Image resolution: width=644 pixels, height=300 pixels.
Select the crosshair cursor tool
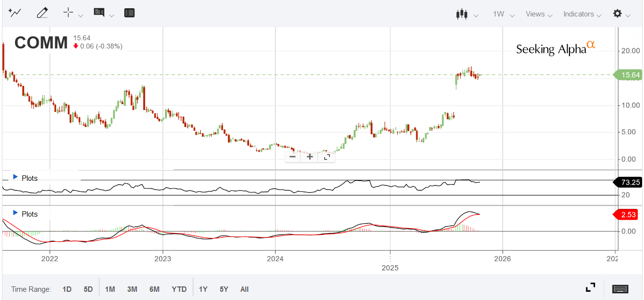pyautogui.click(x=68, y=13)
